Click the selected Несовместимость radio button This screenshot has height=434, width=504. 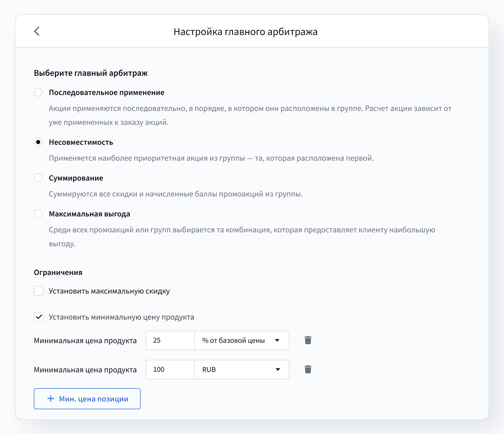point(38,142)
